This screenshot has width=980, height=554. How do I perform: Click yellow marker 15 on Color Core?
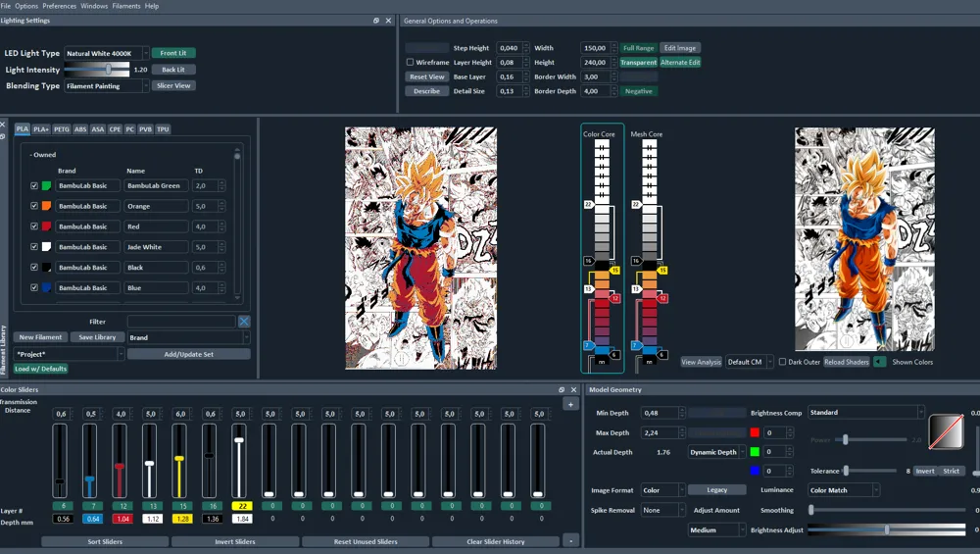point(614,270)
